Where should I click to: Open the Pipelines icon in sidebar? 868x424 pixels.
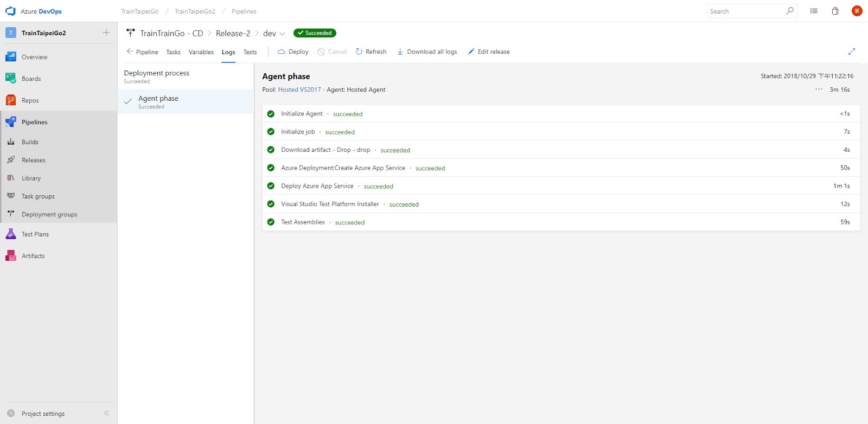click(x=11, y=122)
